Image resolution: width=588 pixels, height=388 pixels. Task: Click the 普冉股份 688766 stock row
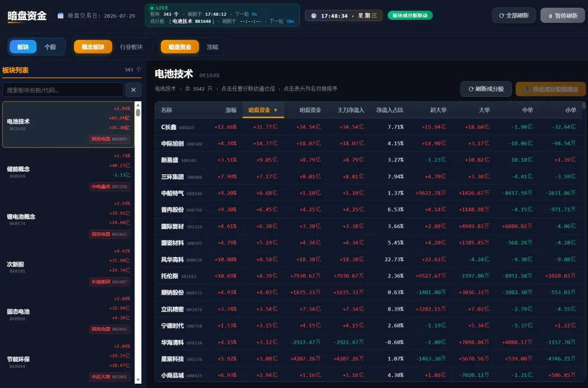pos(369,209)
